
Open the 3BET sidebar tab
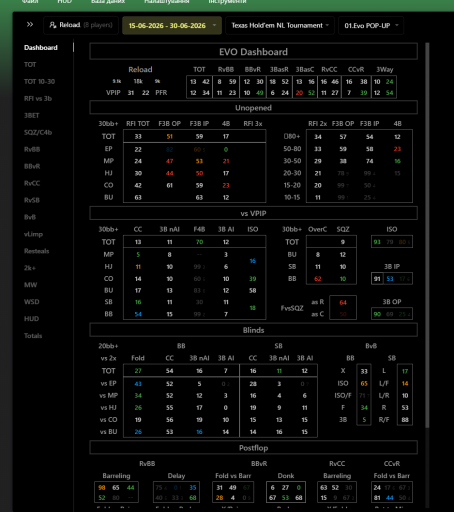32,116
